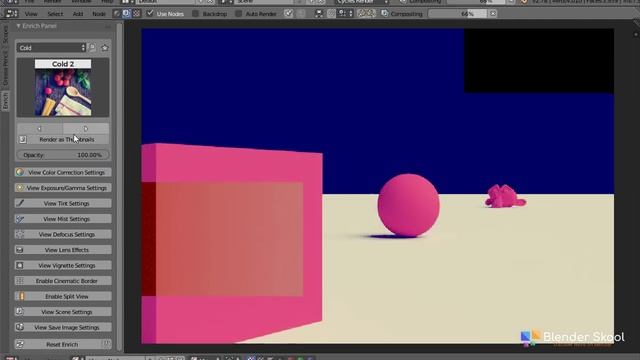This screenshot has width=640, height=360.
Task: Click the Enrich Panel grip handle
Action: (x=108, y=26)
